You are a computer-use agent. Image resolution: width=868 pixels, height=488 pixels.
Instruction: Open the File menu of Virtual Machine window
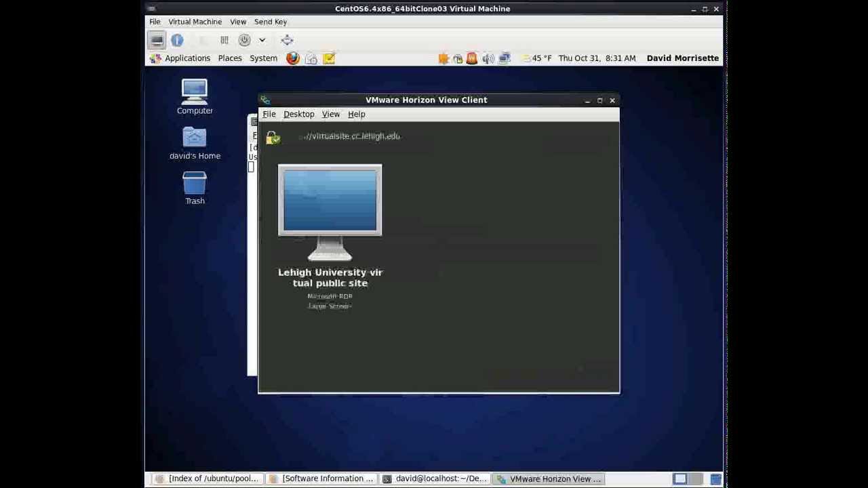pyautogui.click(x=155, y=22)
